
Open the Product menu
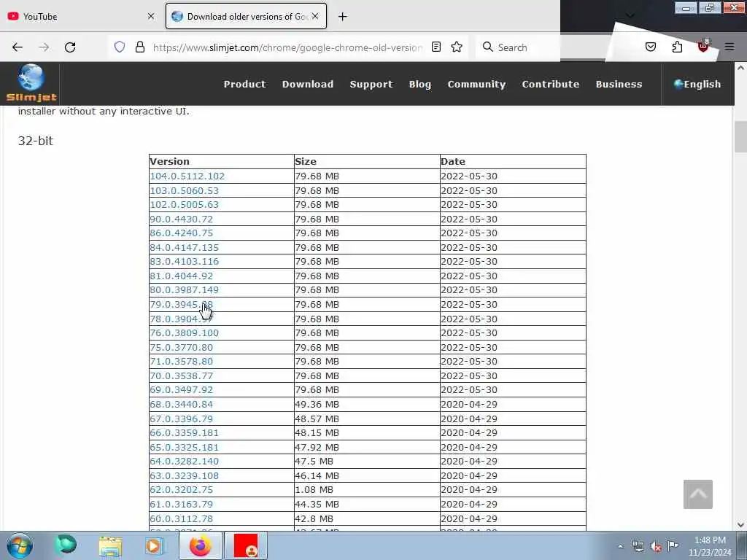pos(245,84)
